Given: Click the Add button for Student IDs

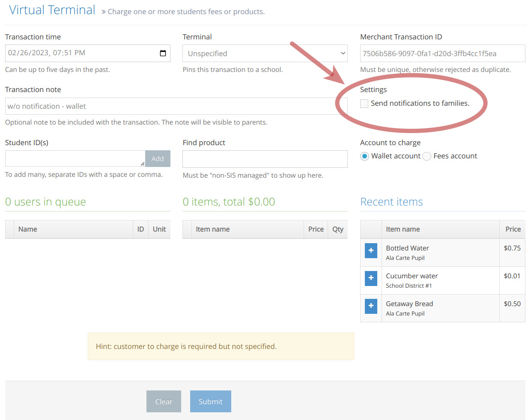Looking at the screenshot, I should 158,158.
